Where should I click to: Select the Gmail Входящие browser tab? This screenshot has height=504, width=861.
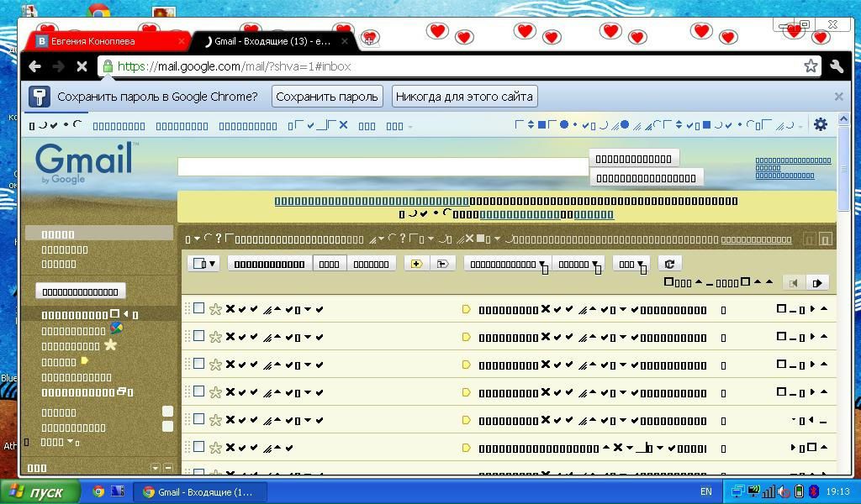point(272,40)
